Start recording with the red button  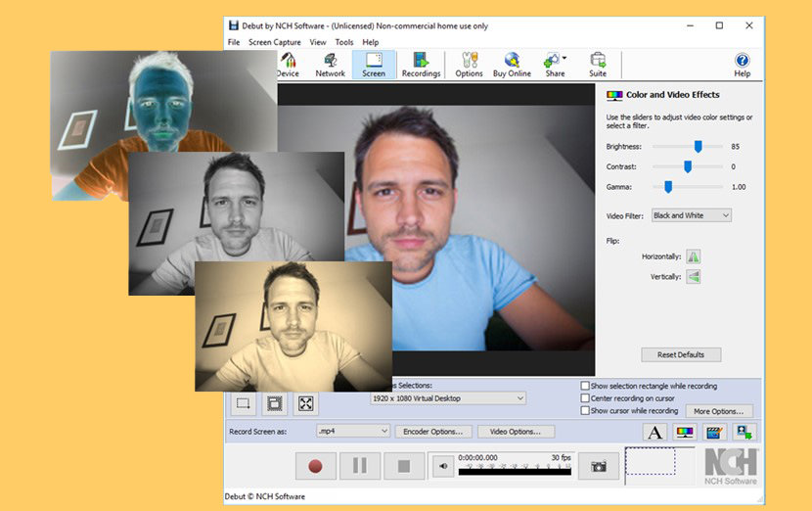coord(315,466)
